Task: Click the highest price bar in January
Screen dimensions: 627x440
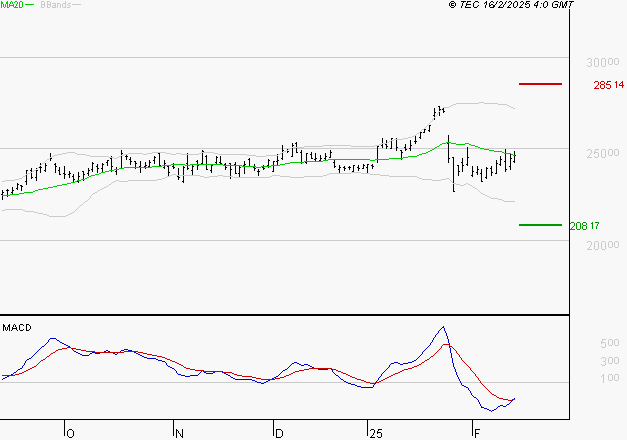Action: (x=439, y=110)
